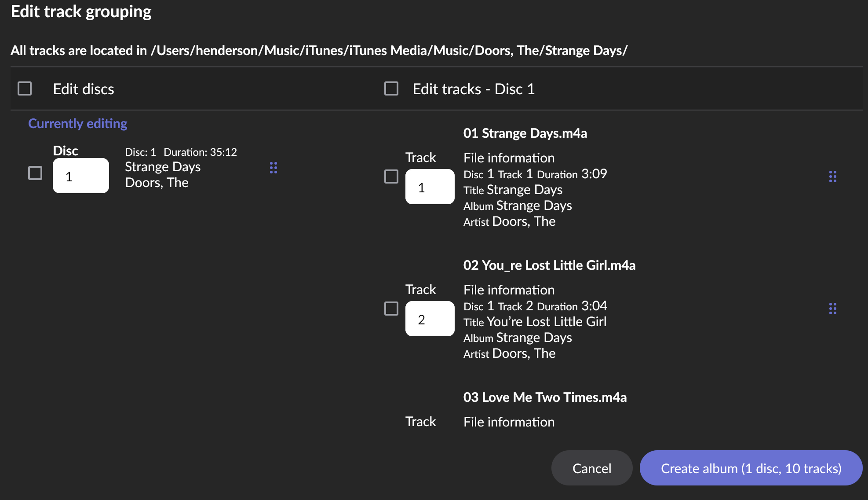Select the 02 You_re Lost Little Girl.m4a filename

549,265
